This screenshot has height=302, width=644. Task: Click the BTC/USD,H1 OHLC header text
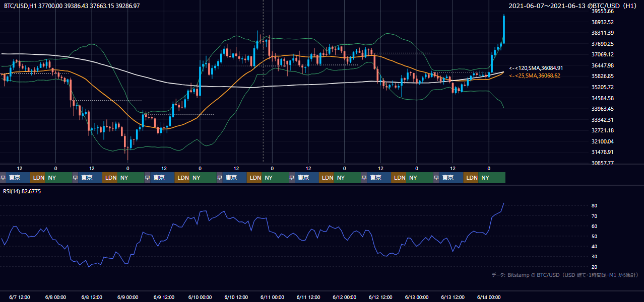pyautogui.click(x=72, y=6)
